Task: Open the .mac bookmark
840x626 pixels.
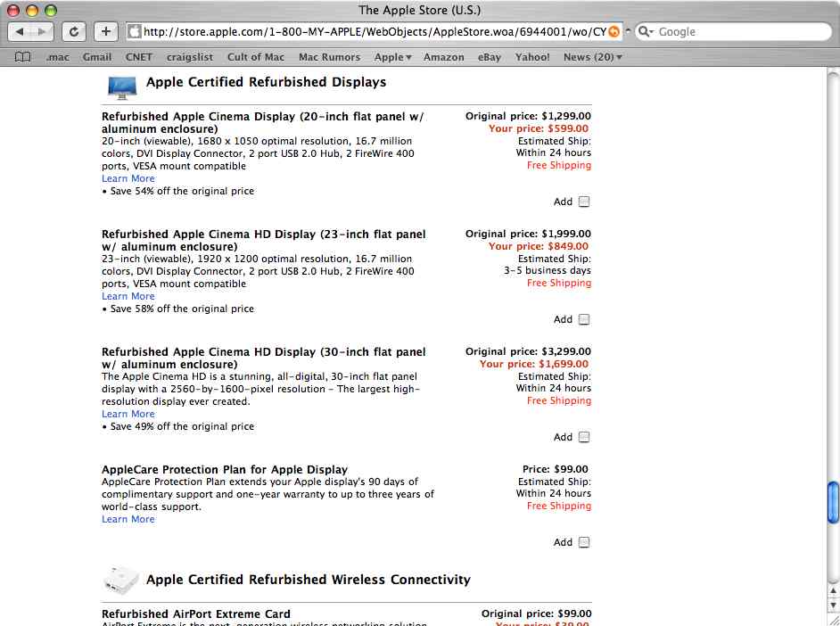Action: tap(57, 57)
